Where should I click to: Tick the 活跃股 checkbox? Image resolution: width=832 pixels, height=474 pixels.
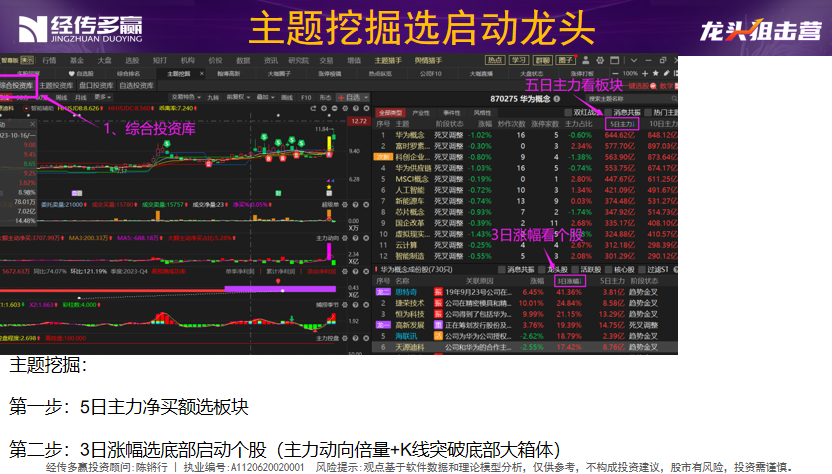(x=575, y=270)
